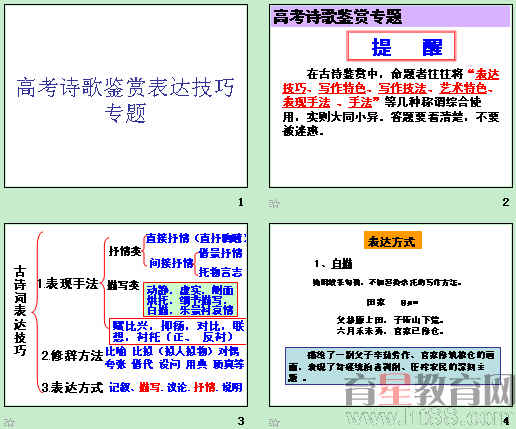Viewport: 516px width, 429px height.
Task: Click the blue text 托物言志
Action: coord(221,272)
